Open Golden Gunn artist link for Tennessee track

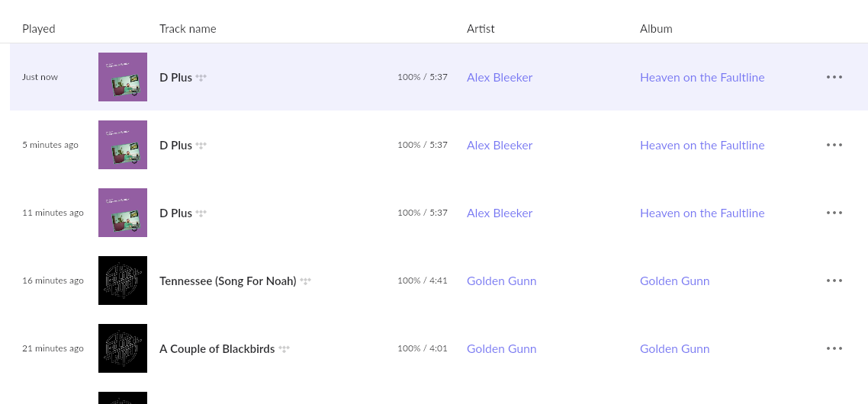[x=502, y=281]
